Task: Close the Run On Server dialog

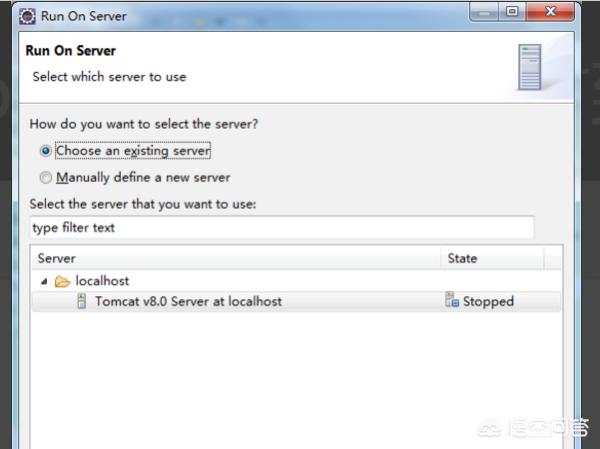Action: pyautogui.click(x=552, y=13)
